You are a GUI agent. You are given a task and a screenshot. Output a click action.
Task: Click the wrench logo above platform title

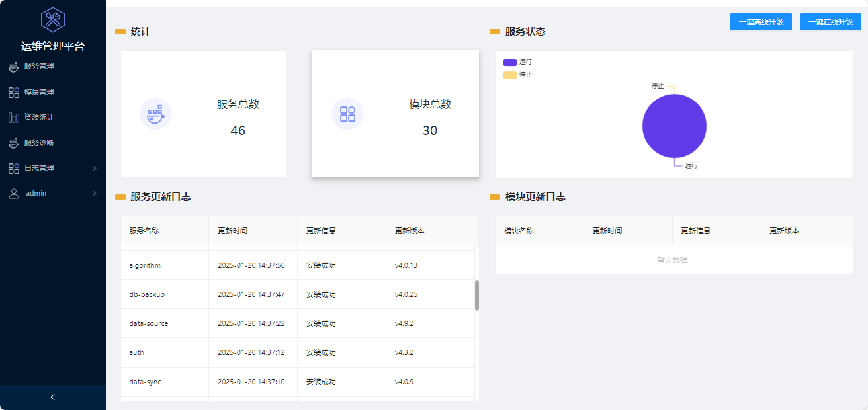coord(53,20)
